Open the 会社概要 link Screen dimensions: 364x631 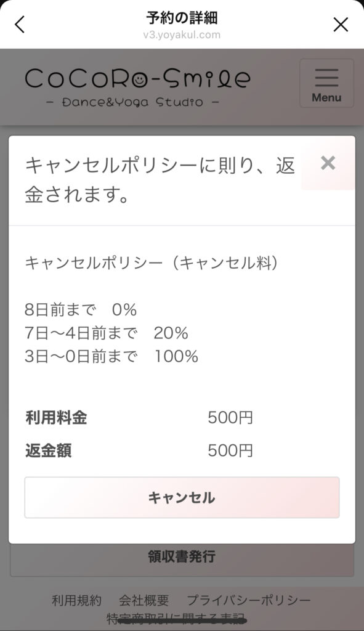point(144,600)
